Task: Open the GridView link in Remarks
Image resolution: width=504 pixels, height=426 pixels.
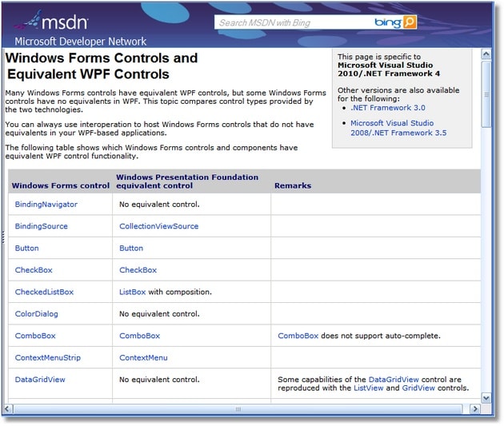Action: point(418,388)
